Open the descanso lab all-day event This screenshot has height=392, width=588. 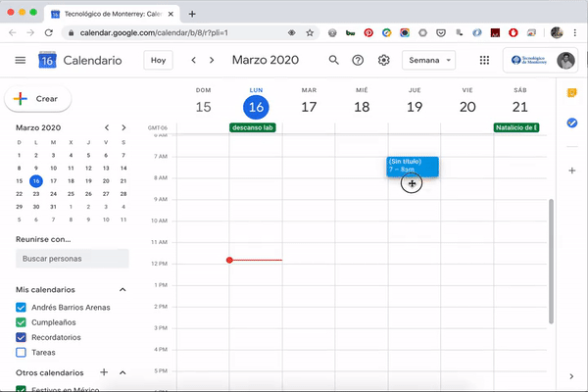pyautogui.click(x=253, y=127)
